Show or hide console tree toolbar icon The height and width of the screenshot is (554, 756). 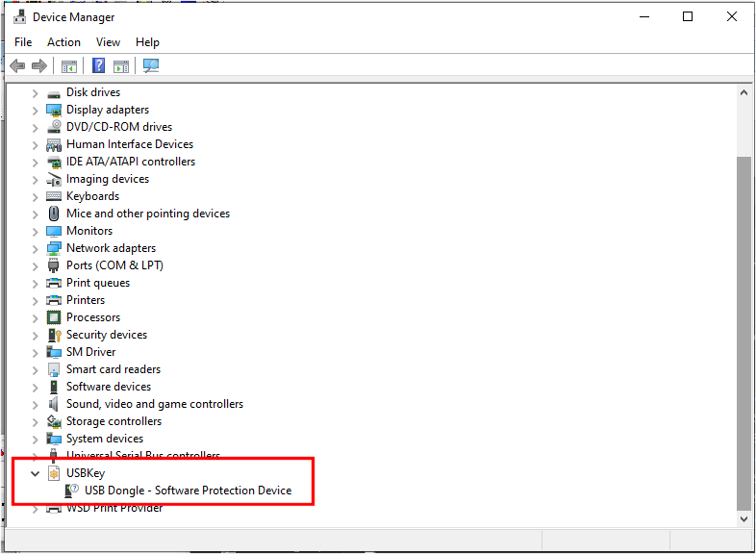pos(69,66)
